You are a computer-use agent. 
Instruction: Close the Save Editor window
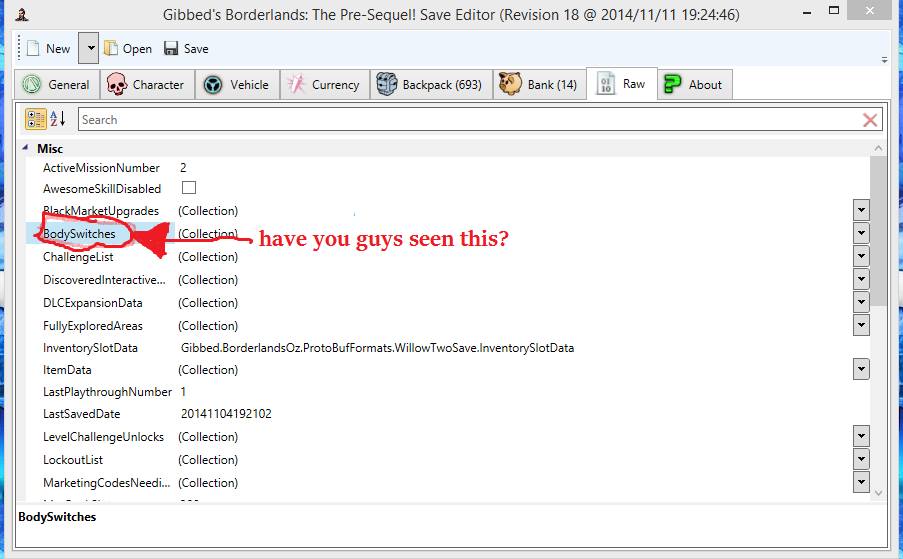coord(870,10)
